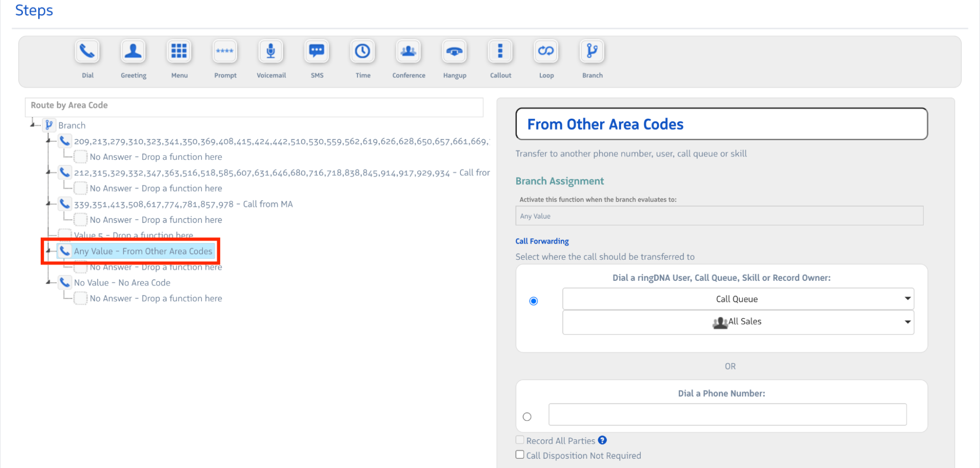Image resolution: width=980 pixels, height=468 pixels.
Task: Select the SMS chat bubble icon
Action: point(317,51)
